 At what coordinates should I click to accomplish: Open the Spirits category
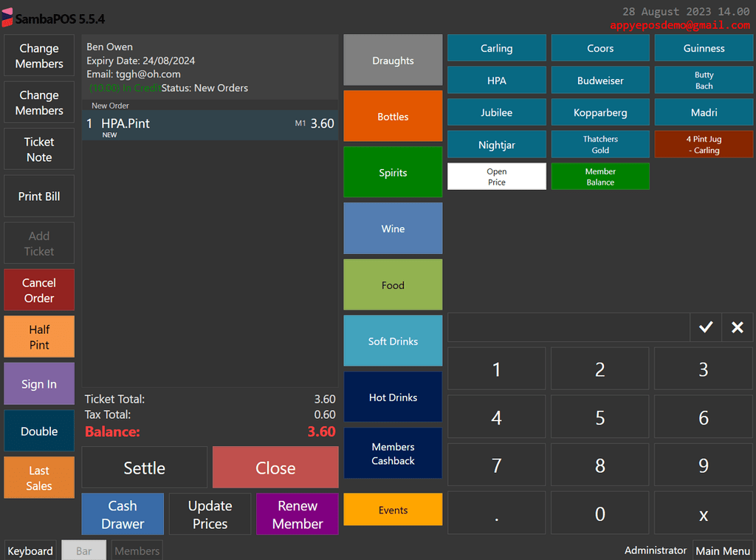[x=392, y=172]
